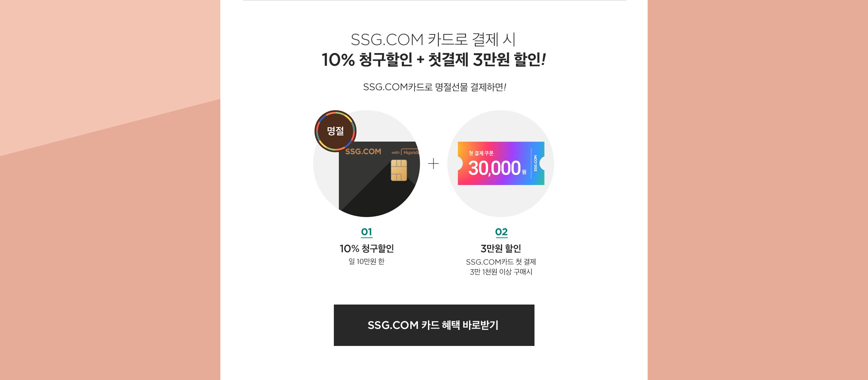
Task: Select the black SSG.COM card image
Action: coord(379,179)
